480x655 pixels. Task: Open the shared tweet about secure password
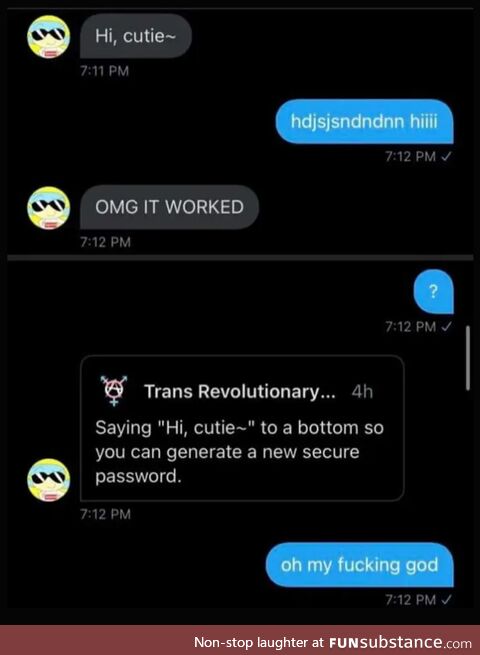242,428
